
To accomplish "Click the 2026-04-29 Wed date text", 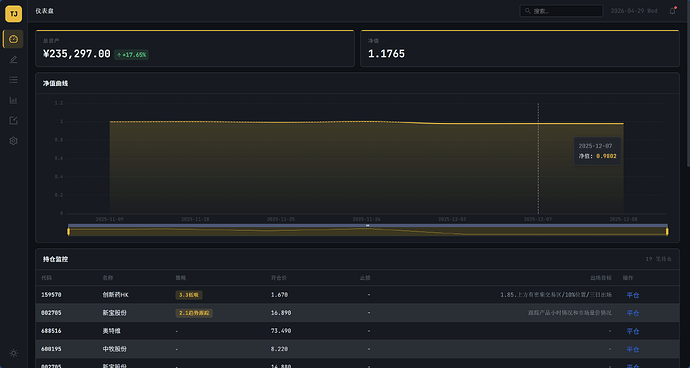I will (634, 11).
